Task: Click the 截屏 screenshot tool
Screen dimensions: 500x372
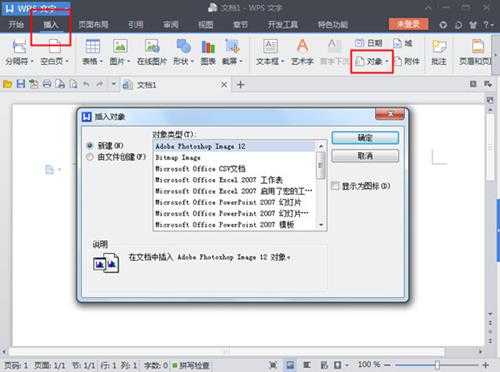Action: click(x=232, y=46)
